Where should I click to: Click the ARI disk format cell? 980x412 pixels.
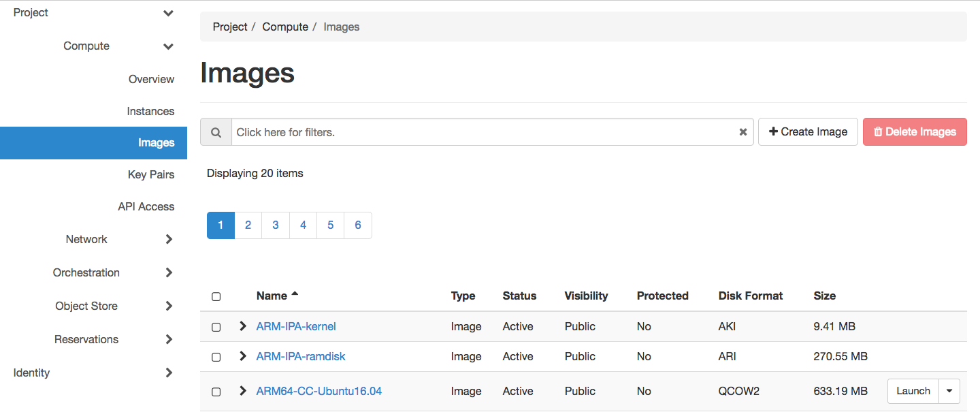click(x=727, y=356)
